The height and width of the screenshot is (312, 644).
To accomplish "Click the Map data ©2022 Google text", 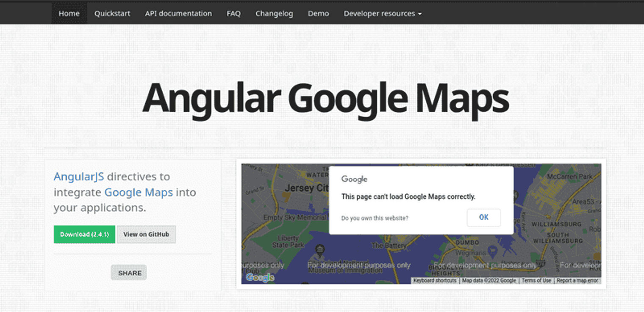I will pyautogui.click(x=489, y=280).
